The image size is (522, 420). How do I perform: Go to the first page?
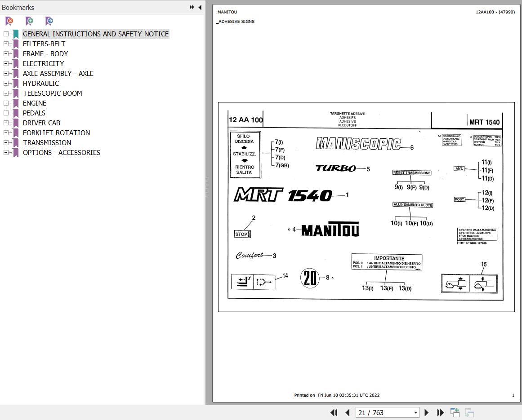334,413
